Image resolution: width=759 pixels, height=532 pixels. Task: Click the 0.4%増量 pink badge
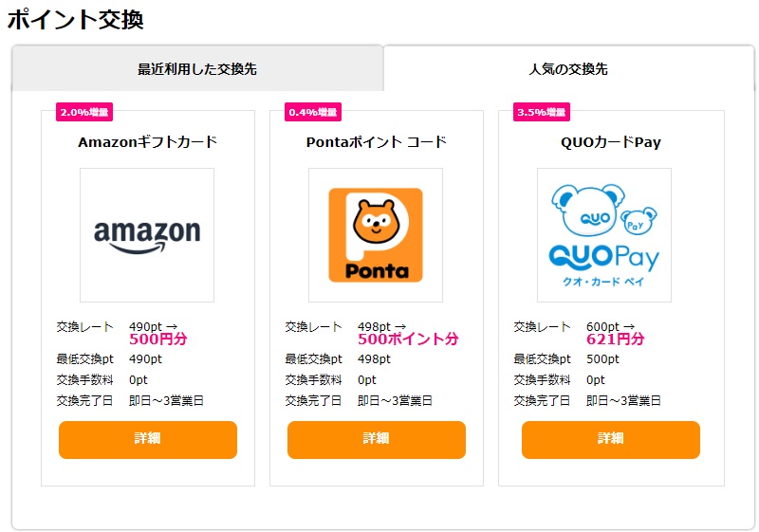(313, 112)
